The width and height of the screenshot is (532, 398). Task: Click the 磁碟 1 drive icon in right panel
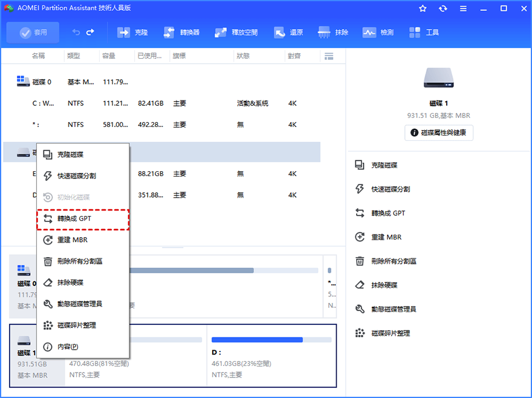click(x=438, y=77)
